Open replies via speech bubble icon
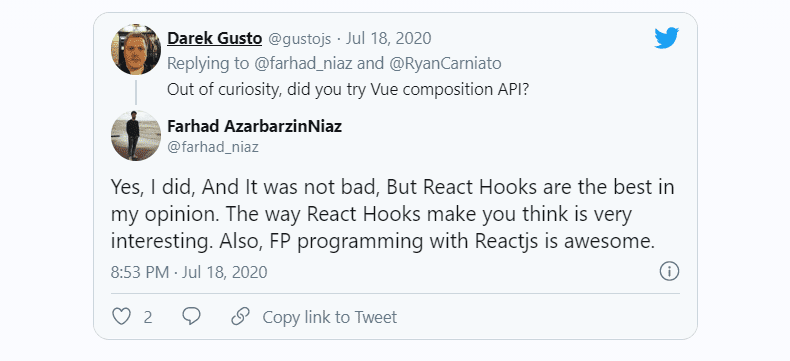 click(191, 316)
